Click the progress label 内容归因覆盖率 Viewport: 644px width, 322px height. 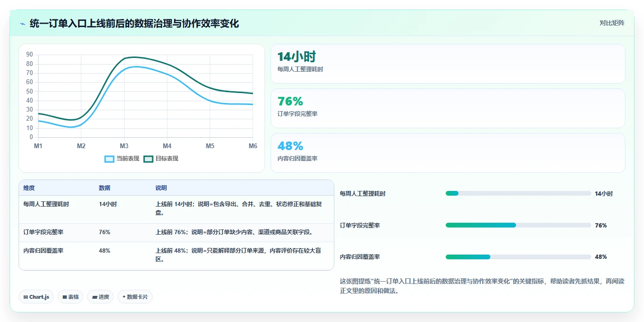tap(360, 257)
